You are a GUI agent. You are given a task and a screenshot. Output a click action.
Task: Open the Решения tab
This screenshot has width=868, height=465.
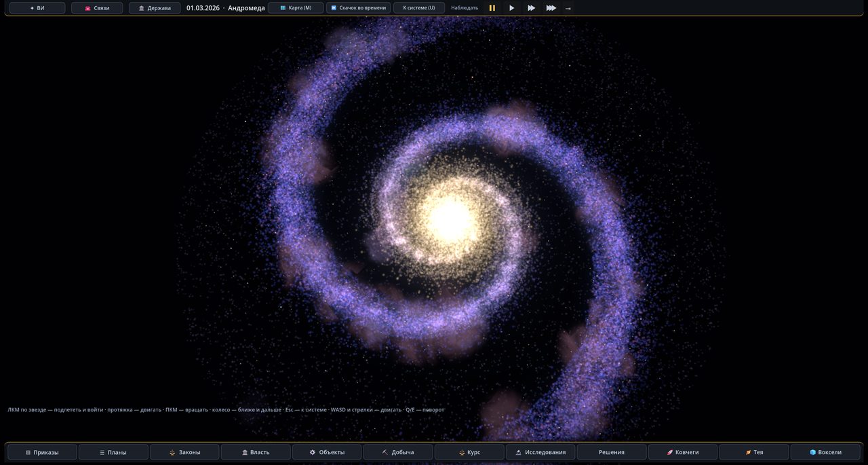tap(612, 452)
